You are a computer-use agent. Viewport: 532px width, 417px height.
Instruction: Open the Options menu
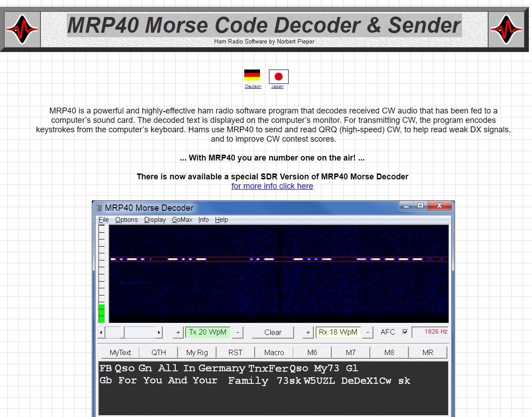(126, 220)
